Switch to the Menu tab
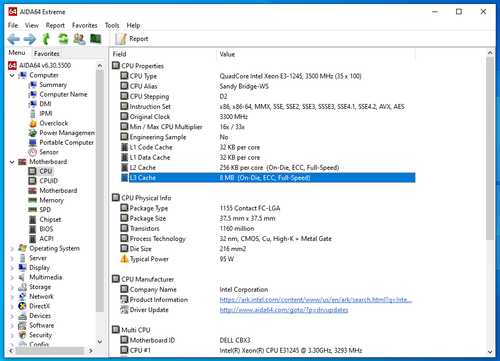This screenshot has width=500, height=361. [17, 53]
